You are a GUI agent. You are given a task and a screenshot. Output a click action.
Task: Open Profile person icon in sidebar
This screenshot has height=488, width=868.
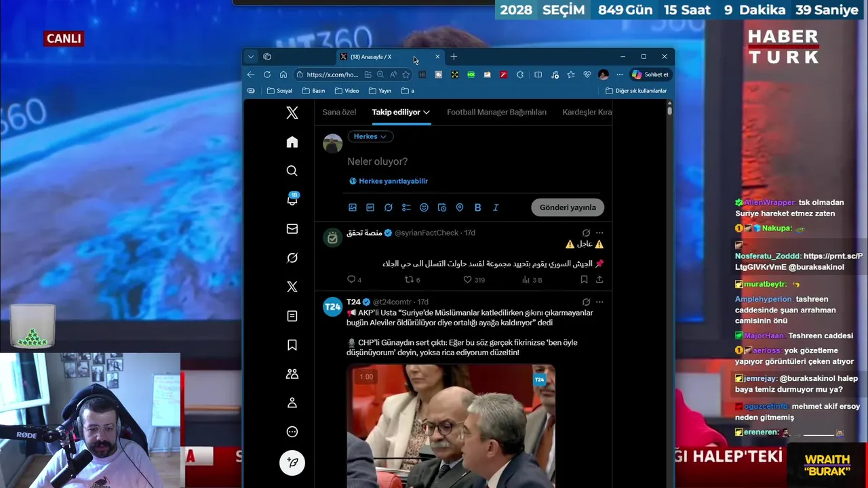point(292,403)
